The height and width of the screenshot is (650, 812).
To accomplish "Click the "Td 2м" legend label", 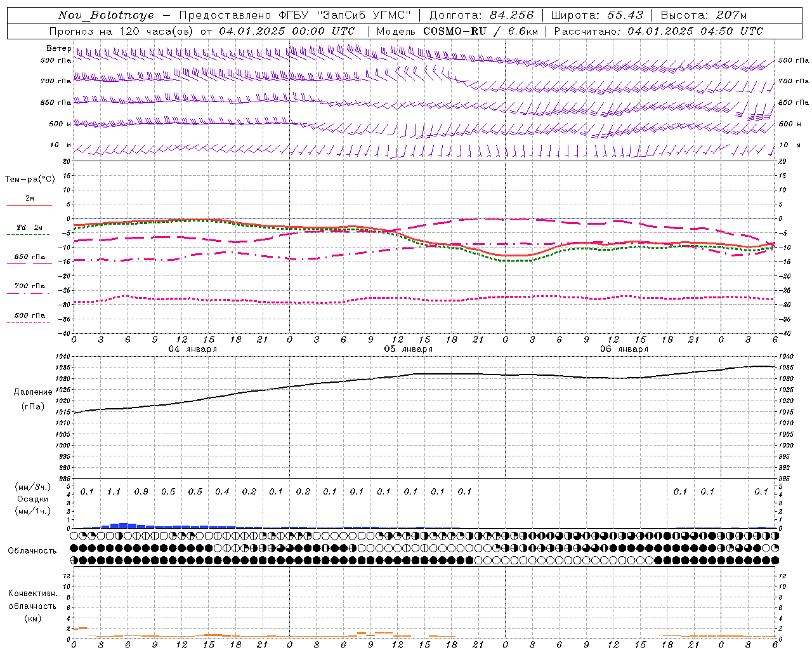I will click(30, 227).
